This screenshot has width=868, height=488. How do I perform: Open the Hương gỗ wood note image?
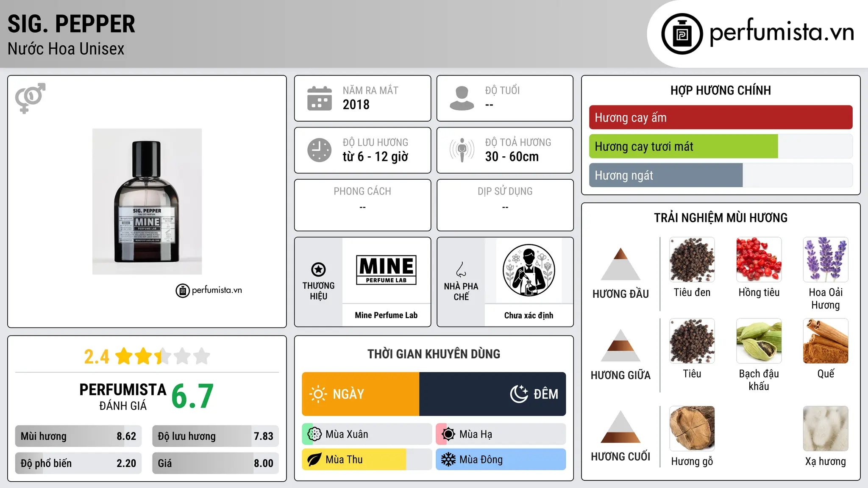click(692, 429)
